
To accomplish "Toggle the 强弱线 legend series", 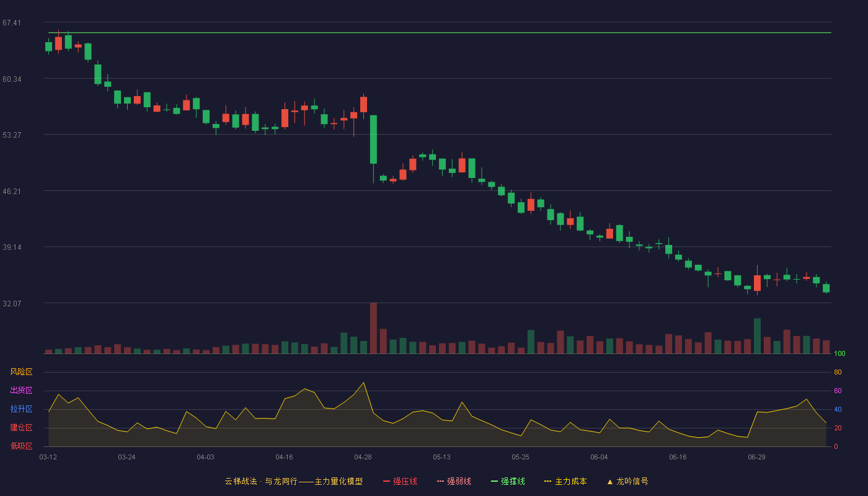I will [454, 481].
